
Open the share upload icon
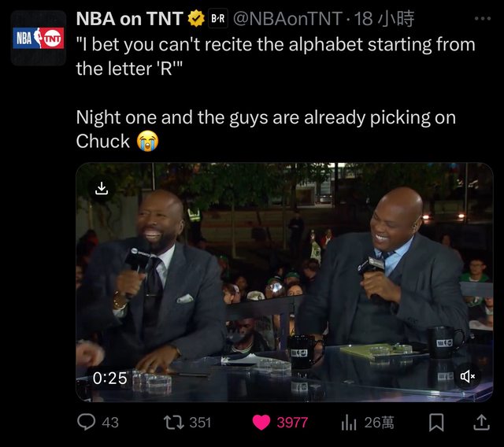(481, 423)
